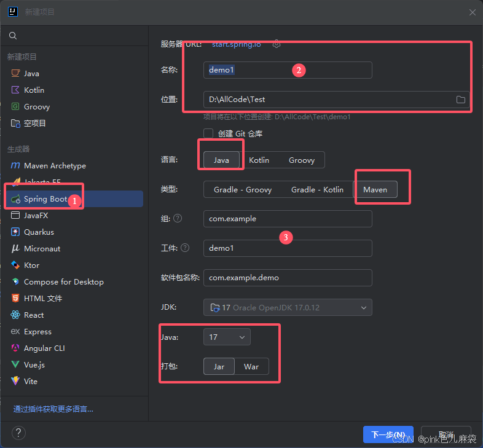This screenshot has height=448, width=483.
Task: Select the Vite generator icon
Action: point(15,381)
